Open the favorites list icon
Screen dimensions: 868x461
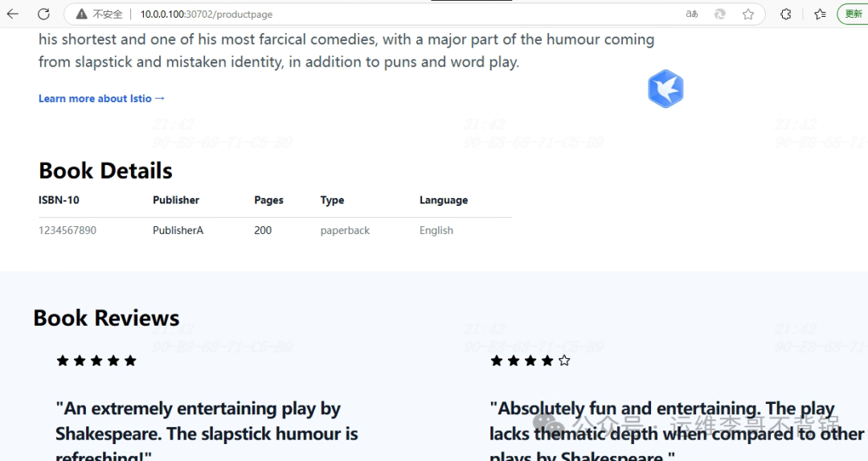pyautogui.click(x=820, y=14)
